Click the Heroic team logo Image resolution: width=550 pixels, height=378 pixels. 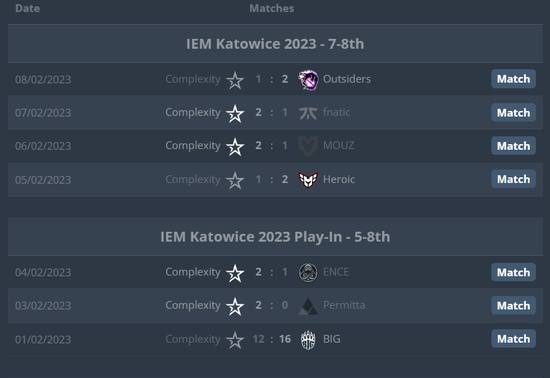coord(308,180)
